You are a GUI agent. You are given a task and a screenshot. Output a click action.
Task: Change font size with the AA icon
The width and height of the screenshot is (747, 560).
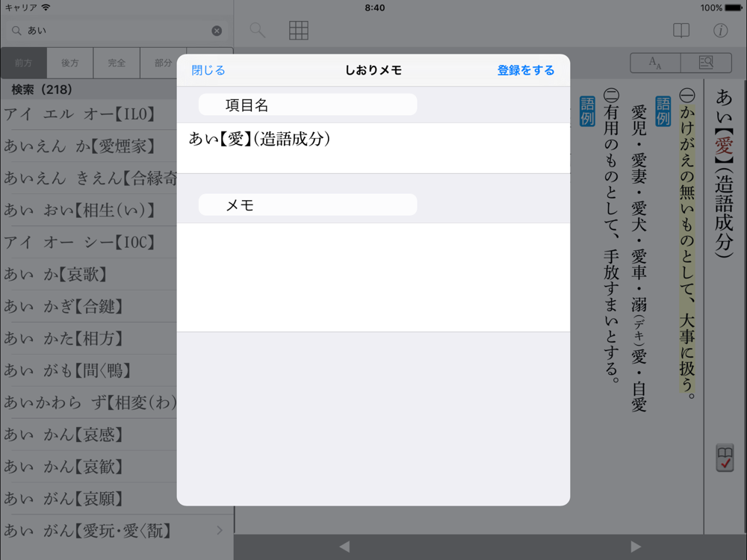tap(656, 63)
